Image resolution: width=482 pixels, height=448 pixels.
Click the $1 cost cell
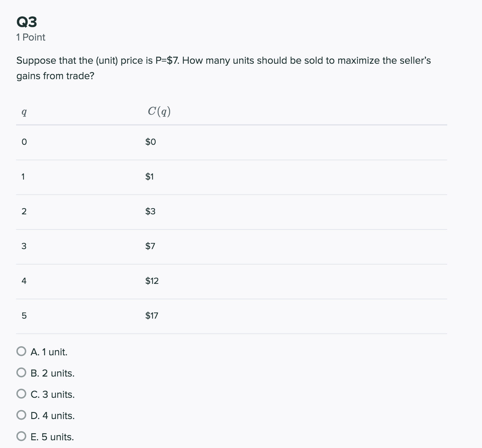[149, 176]
